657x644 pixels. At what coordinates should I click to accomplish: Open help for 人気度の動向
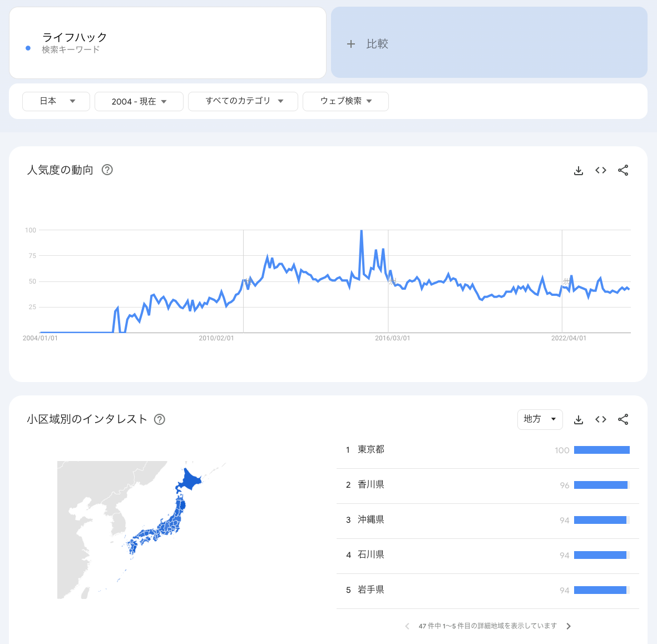pos(107,170)
